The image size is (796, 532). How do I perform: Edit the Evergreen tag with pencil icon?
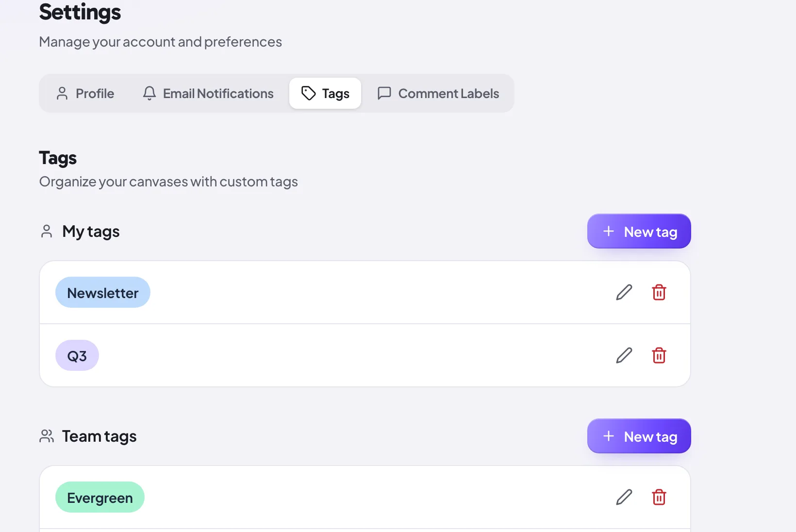coord(624,497)
